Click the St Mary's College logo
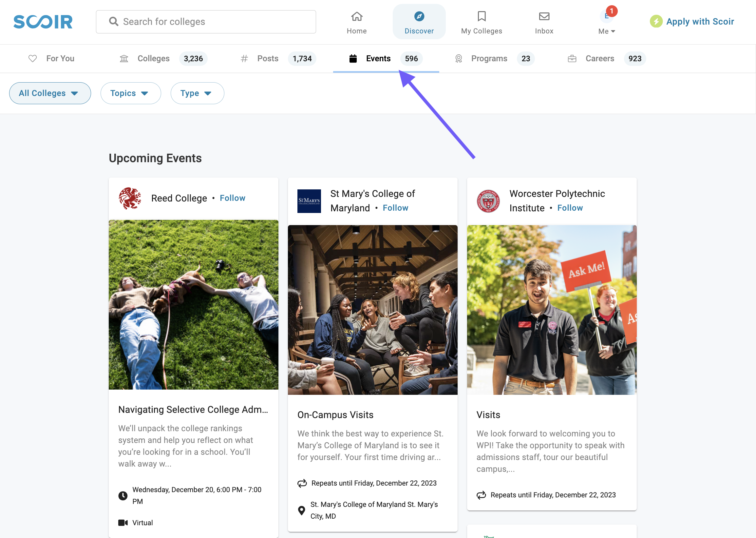The width and height of the screenshot is (756, 538). point(309,201)
